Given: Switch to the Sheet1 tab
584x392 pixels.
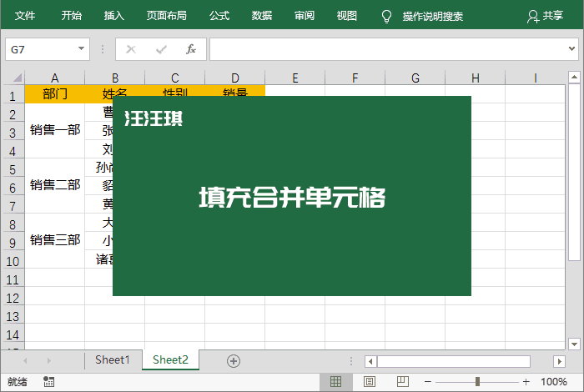Looking at the screenshot, I should 113,360.
